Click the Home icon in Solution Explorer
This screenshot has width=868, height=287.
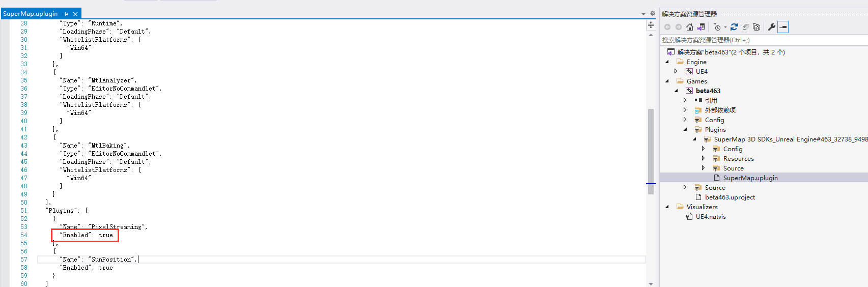[690, 27]
